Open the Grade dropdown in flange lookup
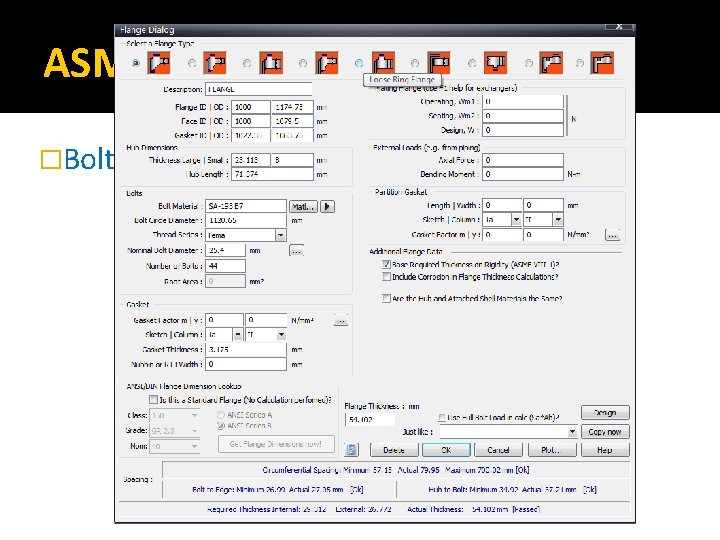Viewport: 720px width, 540px height. [194, 431]
